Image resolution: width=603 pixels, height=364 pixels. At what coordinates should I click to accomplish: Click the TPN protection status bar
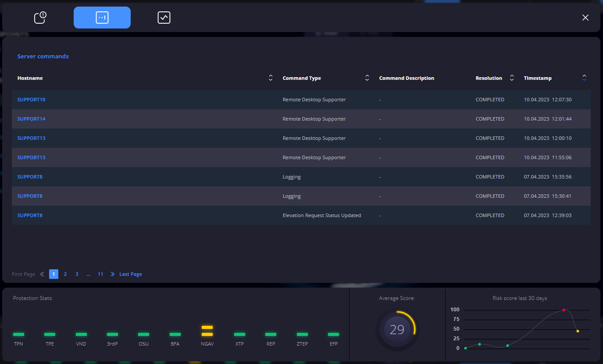18,334
